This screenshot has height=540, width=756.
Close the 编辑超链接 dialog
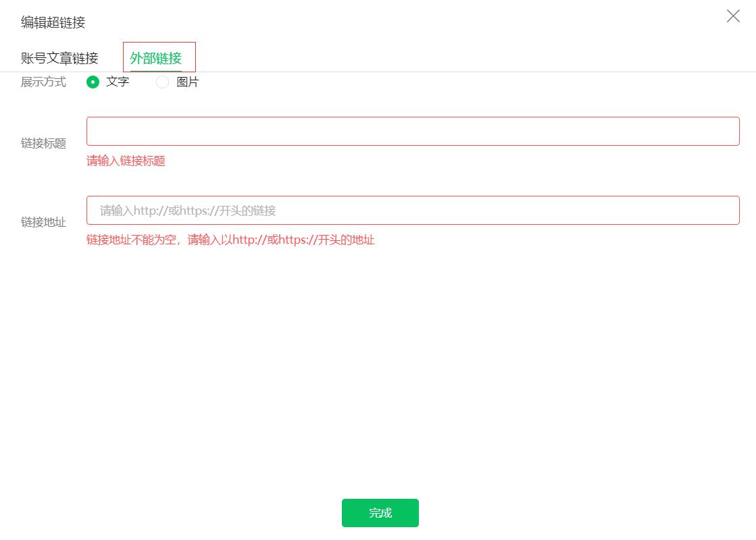click(x=733, y=16)
